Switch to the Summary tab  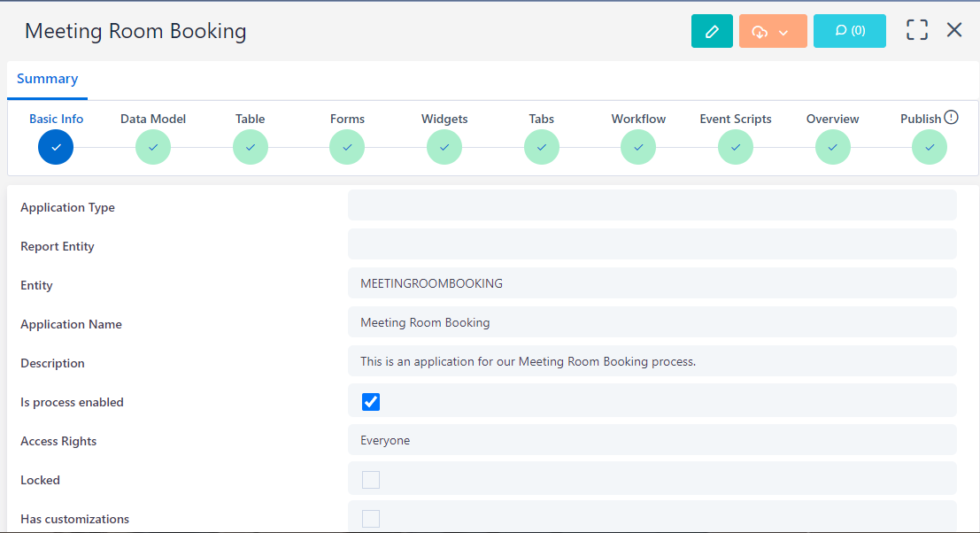(48, 79)
